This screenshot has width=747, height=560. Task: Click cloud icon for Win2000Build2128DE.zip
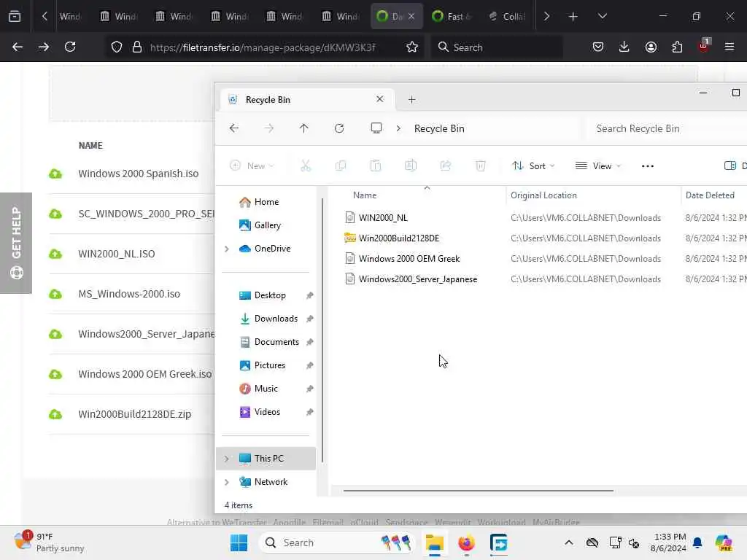[x=55, y=414]
